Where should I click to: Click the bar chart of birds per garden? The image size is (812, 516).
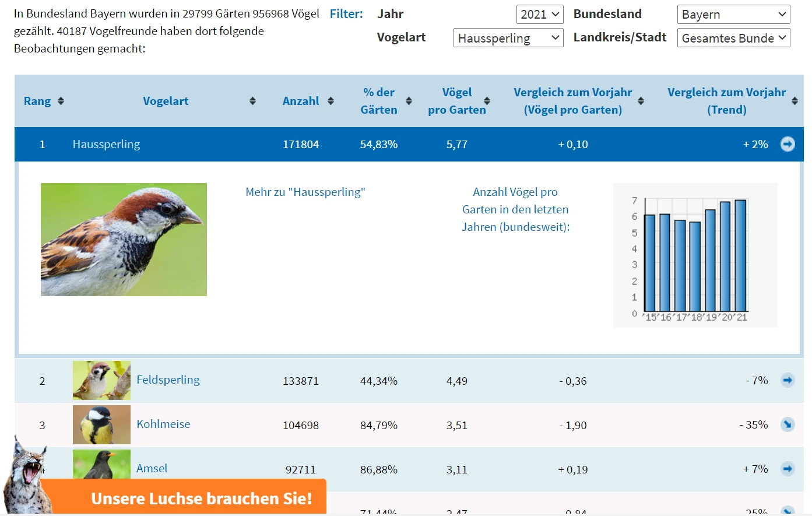[x=695, y=255]
